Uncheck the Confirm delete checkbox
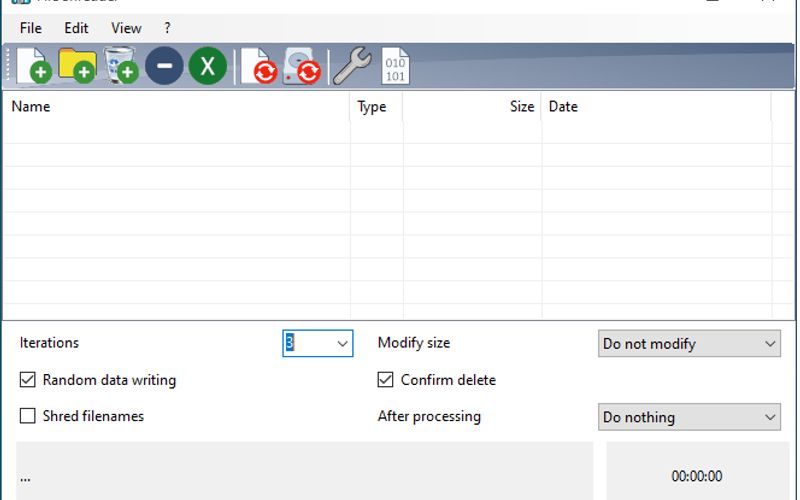The height and width of the screenshot is (500, 800). point(385,380)
